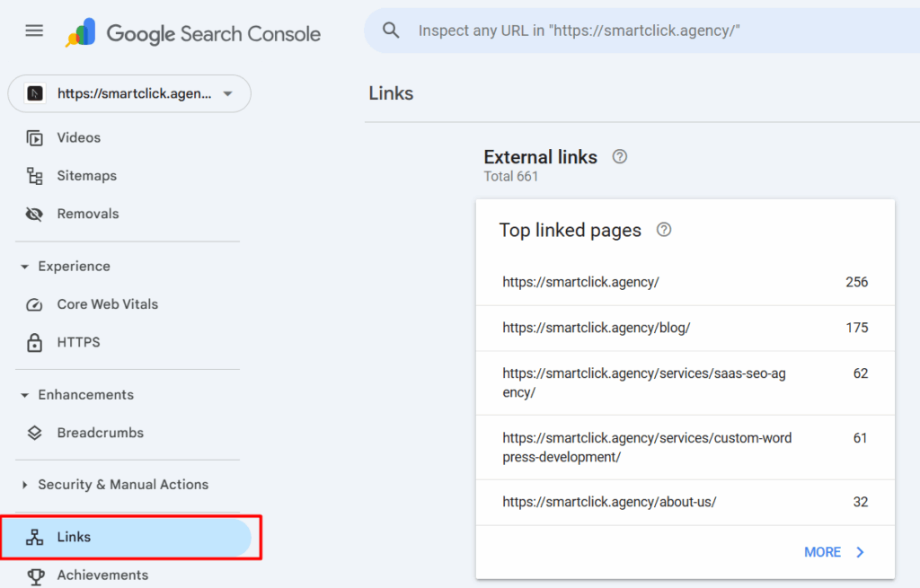Open the saas-seo-agency linked page row
This screenshot has height=588, width=920.
[686, 382]
